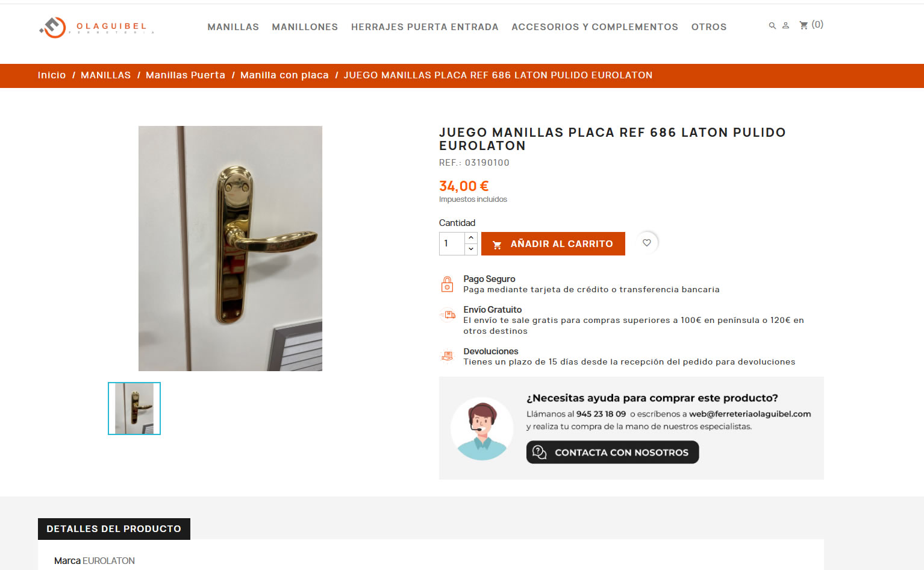Increase quantity with the up arrow
Screen dimensions: 924x570
click(x=471, y=238)
